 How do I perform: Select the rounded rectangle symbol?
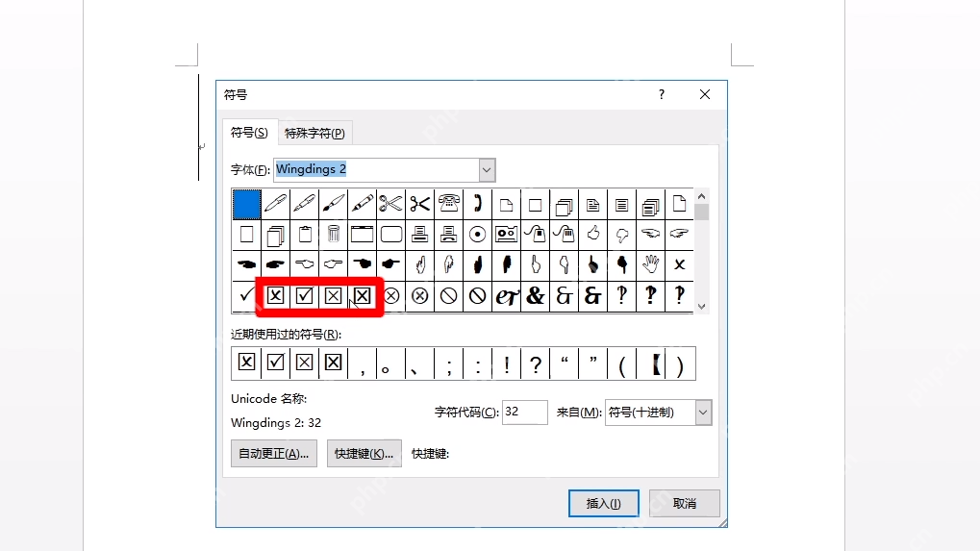[x=390, y=235]
